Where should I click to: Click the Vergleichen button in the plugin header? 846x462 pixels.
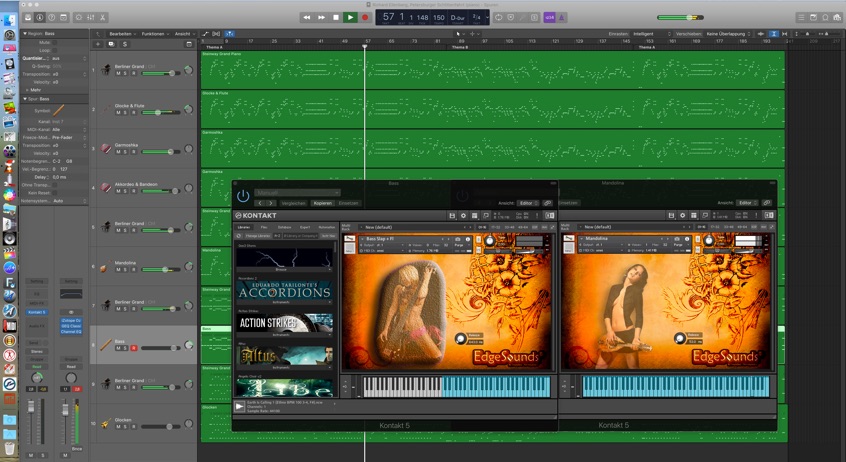pos(294,203)
